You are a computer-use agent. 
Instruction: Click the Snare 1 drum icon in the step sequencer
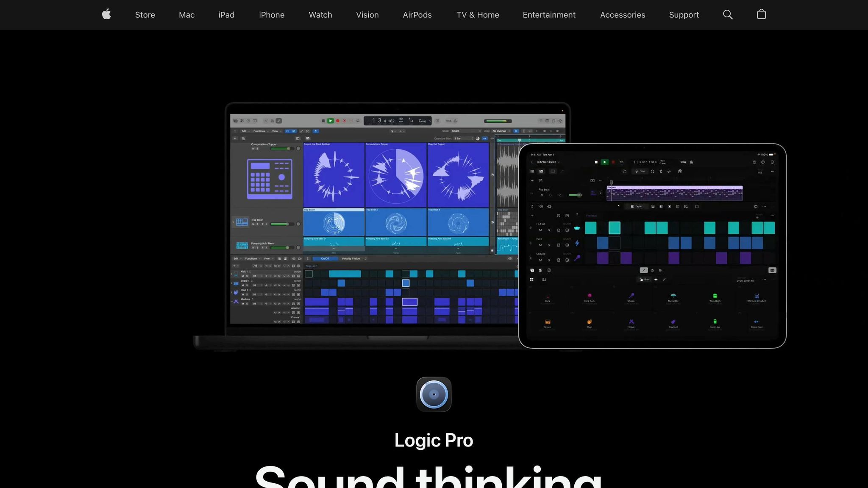[x=236, y=283]
